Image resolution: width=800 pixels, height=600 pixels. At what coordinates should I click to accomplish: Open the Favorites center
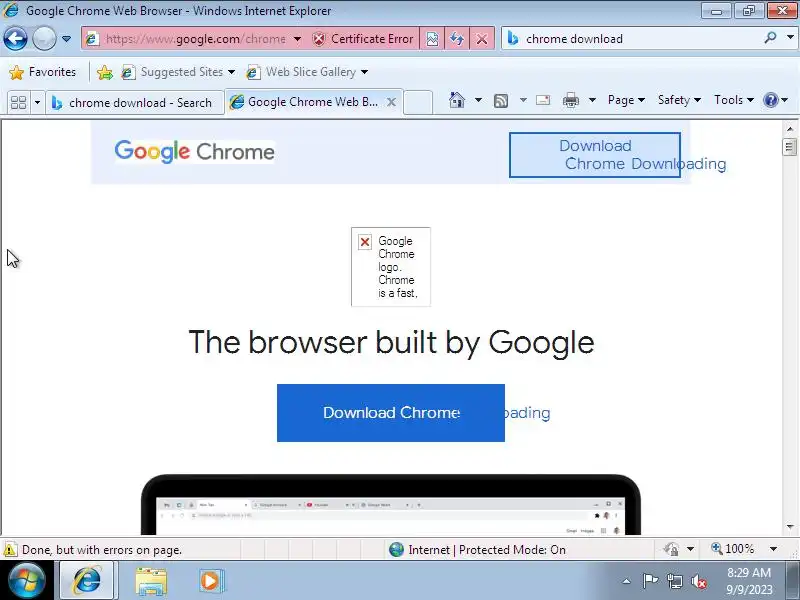43,72
